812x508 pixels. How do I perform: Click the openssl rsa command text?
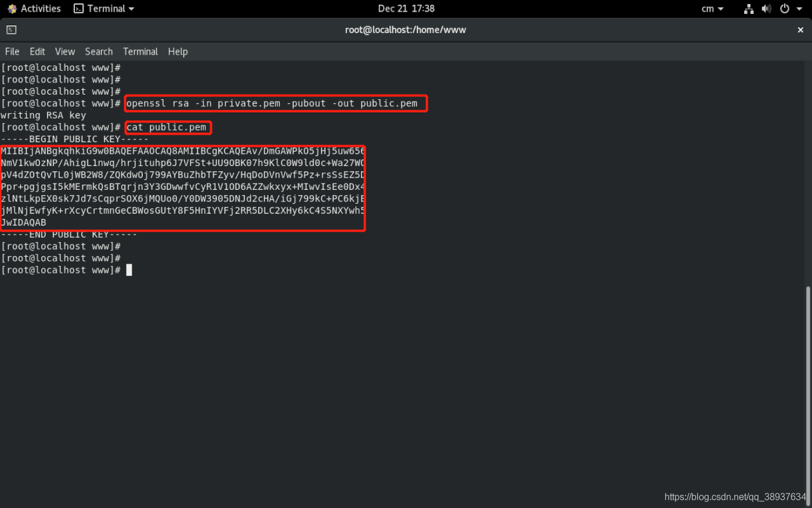click(x=272, y=103)
